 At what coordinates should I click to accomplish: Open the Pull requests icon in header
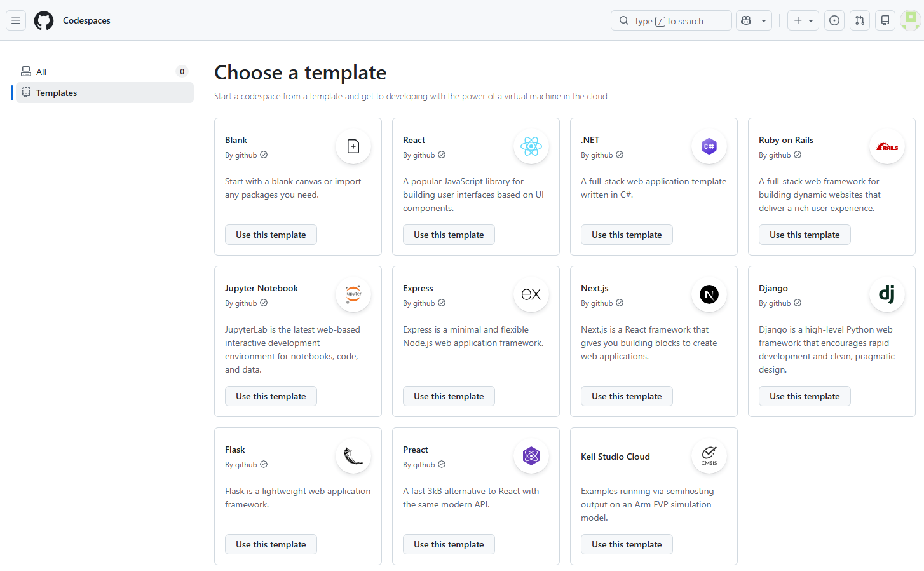[x=860, y=20]
